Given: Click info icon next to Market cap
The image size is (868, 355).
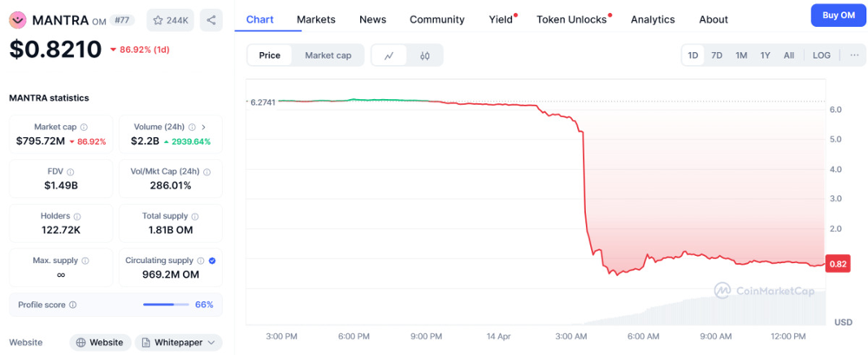Looking at the screenshot, I should pos(83,127).
